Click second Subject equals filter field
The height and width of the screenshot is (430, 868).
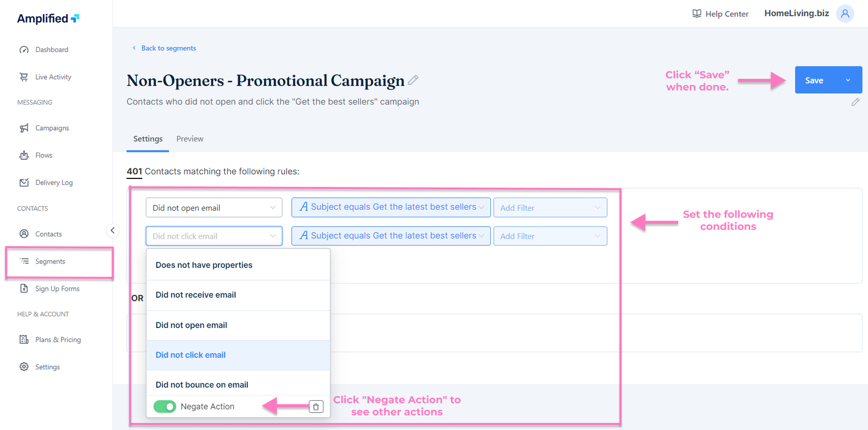(391, 236)
